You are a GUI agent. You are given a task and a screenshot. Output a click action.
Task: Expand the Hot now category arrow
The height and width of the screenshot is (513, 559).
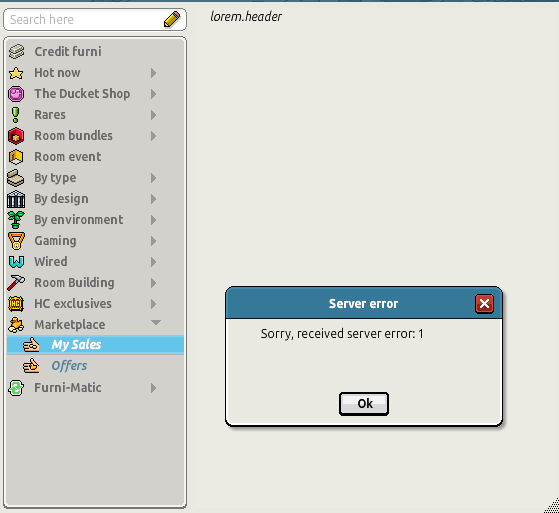[153, 73]
